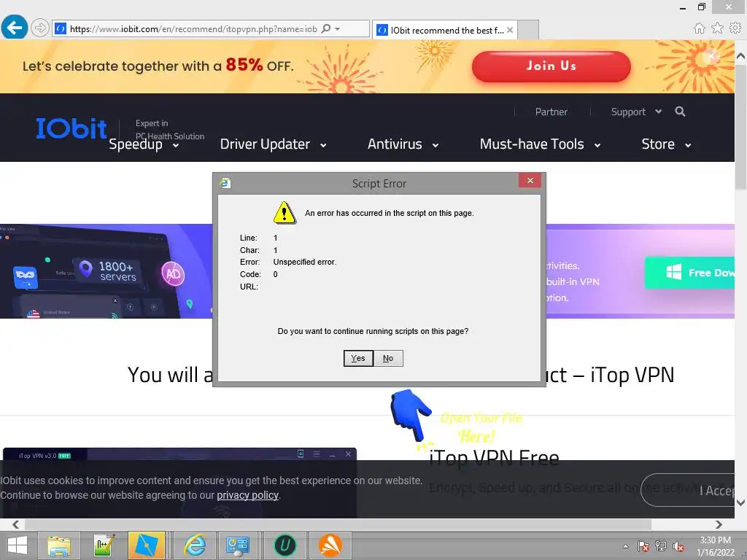
Task: Expand the Must-have Tools menu
Action: tap(540, 144)
